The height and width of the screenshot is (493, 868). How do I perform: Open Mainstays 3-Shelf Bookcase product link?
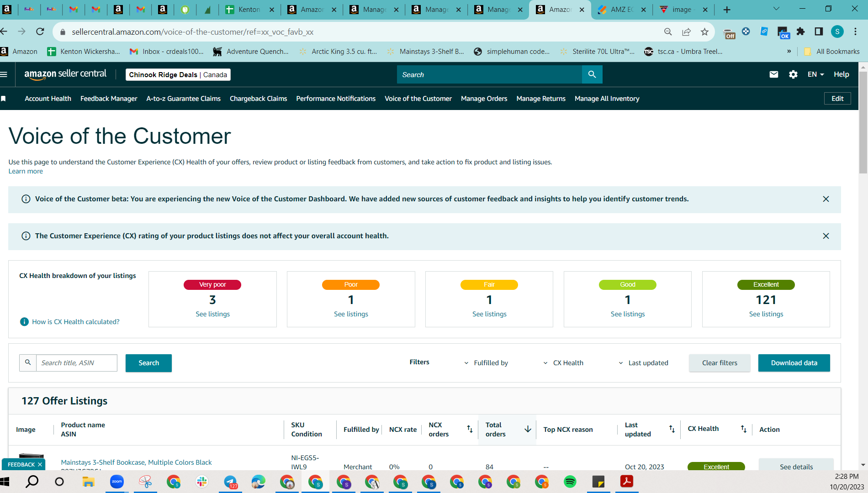(137, 462)
